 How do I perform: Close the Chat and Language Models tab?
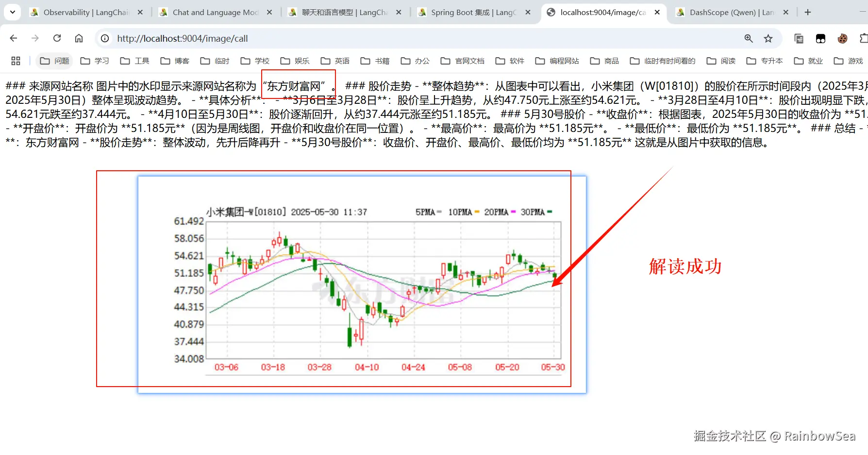coord(269,12)
